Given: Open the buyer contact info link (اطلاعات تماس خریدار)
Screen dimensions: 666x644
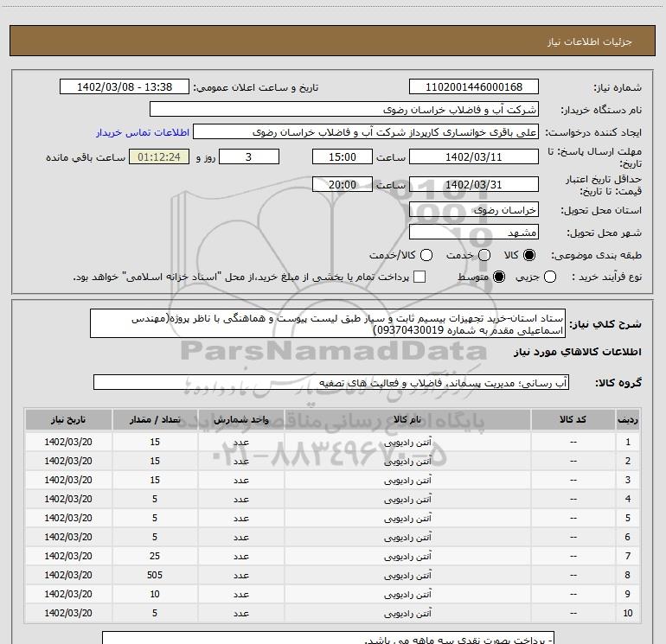Looking at the screenshot, I should tap(143, 132).
